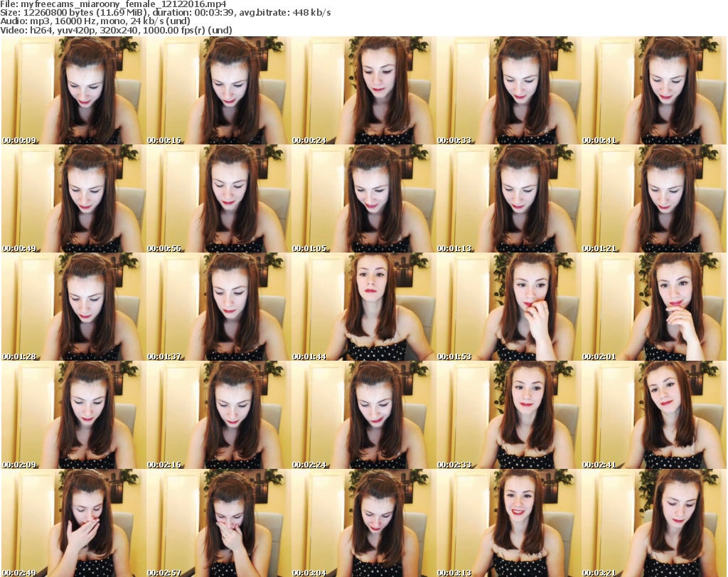This screenshot has width=728, height=577.
Task: Open the frame at timestamp 00:00:56
Action: coord(219,198)
